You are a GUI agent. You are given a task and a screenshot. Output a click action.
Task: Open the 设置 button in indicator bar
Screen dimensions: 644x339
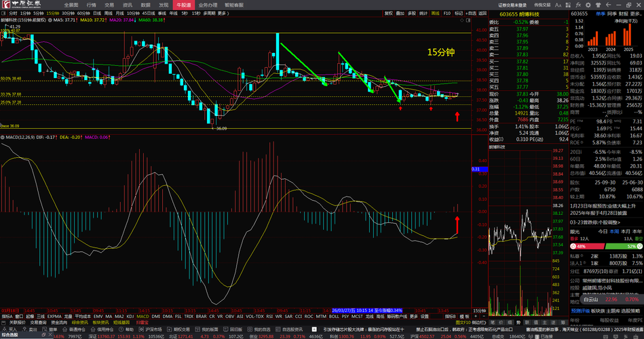(425, 317)
